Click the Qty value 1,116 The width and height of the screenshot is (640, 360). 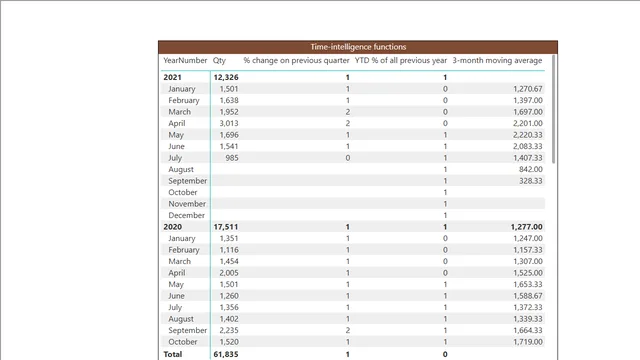229,250
